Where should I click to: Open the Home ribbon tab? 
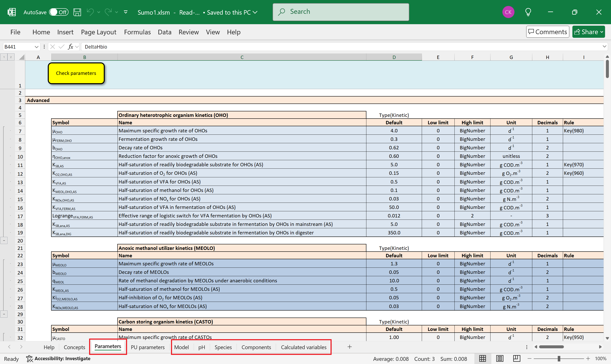(x=41, y=32)
